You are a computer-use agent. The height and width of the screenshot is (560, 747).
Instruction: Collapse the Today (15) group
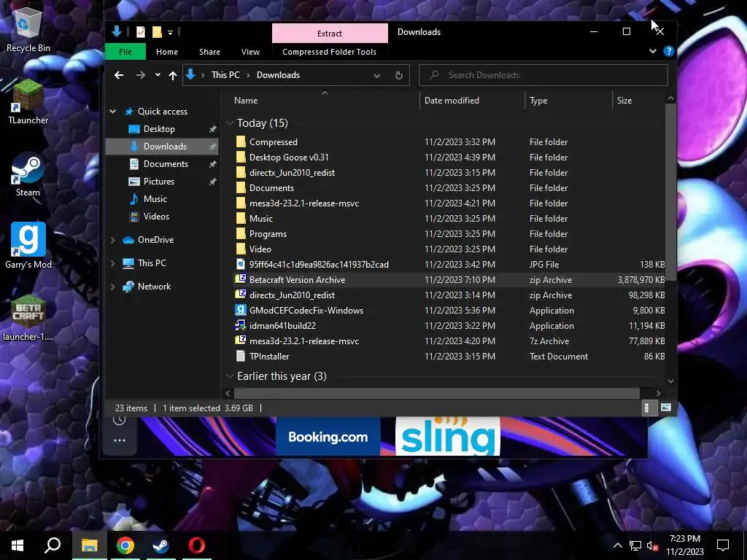[x=230, y=123]
